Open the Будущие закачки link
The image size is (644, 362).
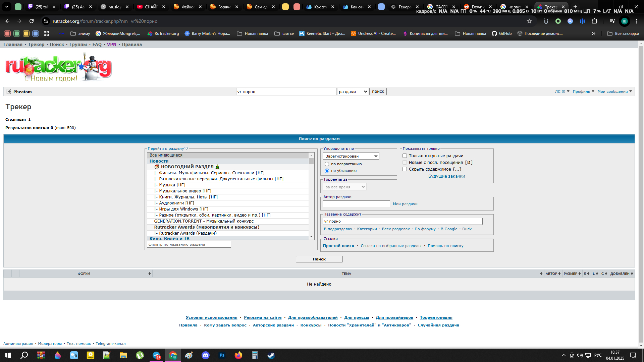(446, 176)
